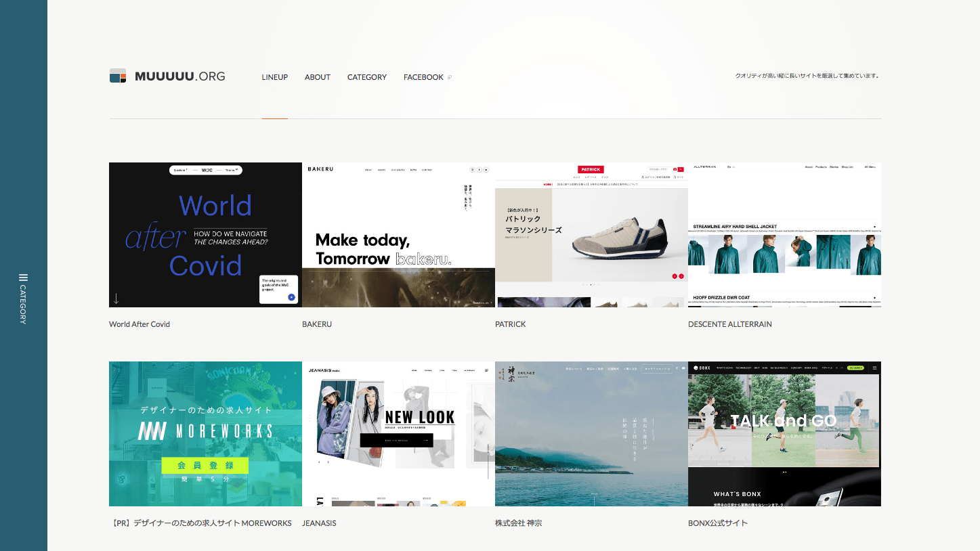Open the BAKERU site thumbnail

pos(398,235)
